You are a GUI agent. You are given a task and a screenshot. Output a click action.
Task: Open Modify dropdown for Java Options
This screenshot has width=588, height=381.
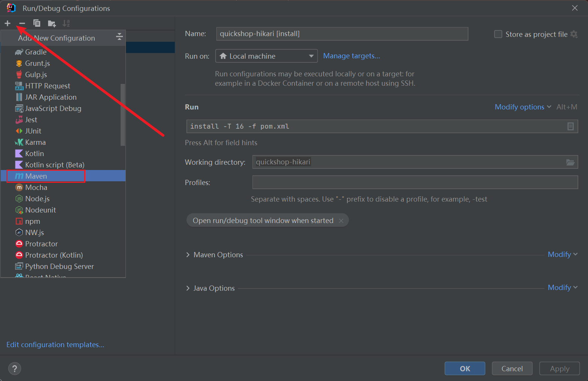pyautogui.click(x=562, y=288)
